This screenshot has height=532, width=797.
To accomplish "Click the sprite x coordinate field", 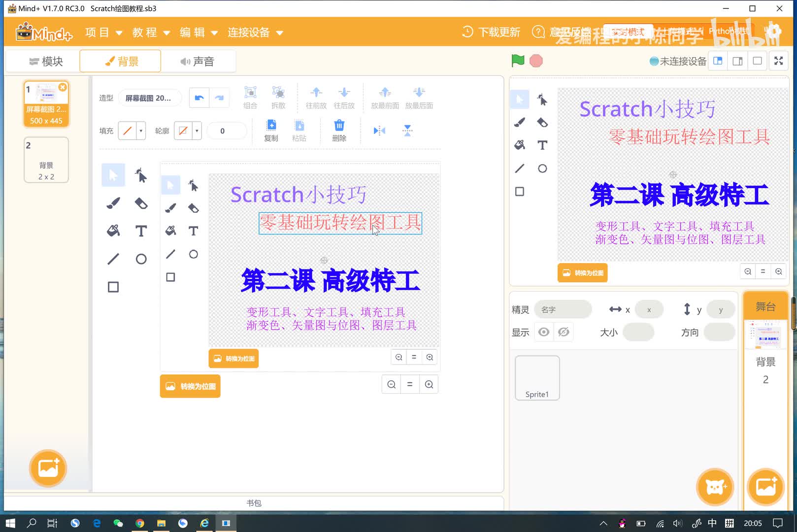I will pyautogui.click(x=649, y=309).
